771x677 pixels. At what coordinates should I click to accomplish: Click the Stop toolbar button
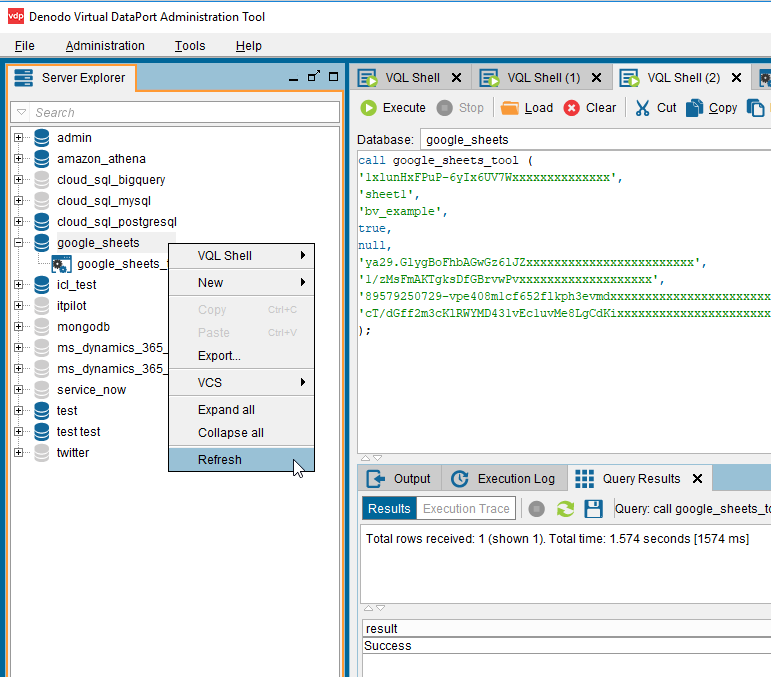(x=460, y=108)
